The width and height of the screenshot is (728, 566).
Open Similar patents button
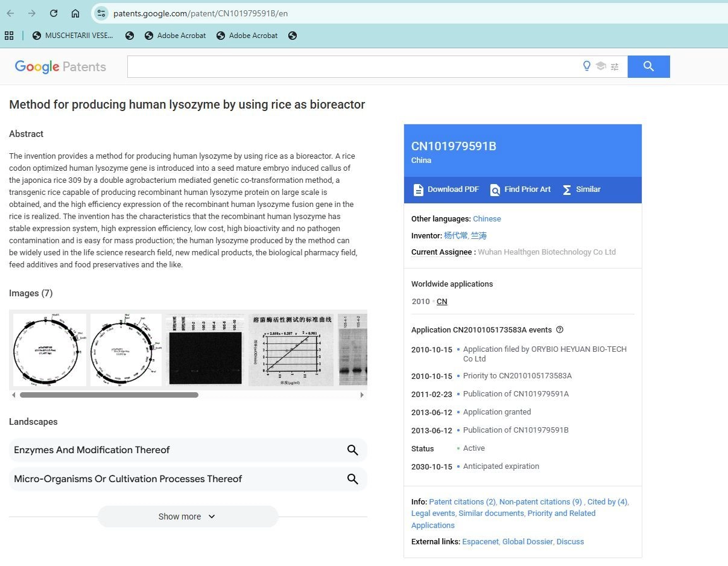point(581,189)
